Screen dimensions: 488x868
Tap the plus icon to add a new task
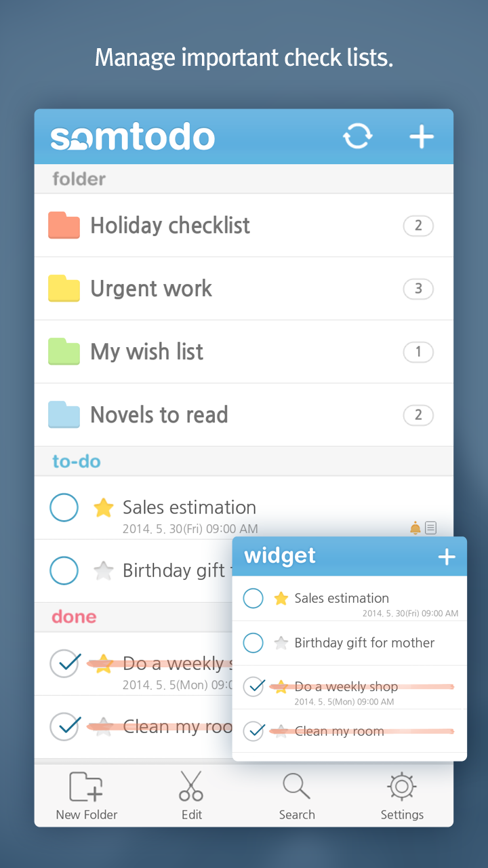click(421, 136)
